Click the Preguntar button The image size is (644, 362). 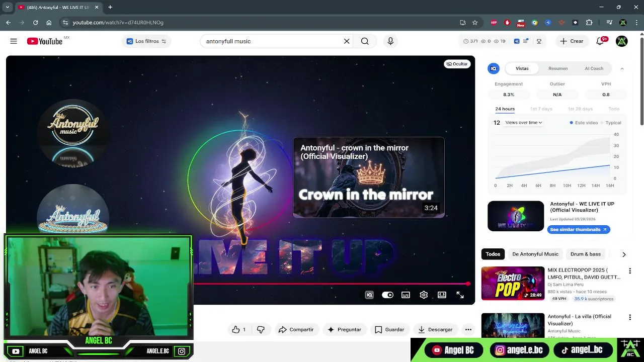[x=344, y=329]
